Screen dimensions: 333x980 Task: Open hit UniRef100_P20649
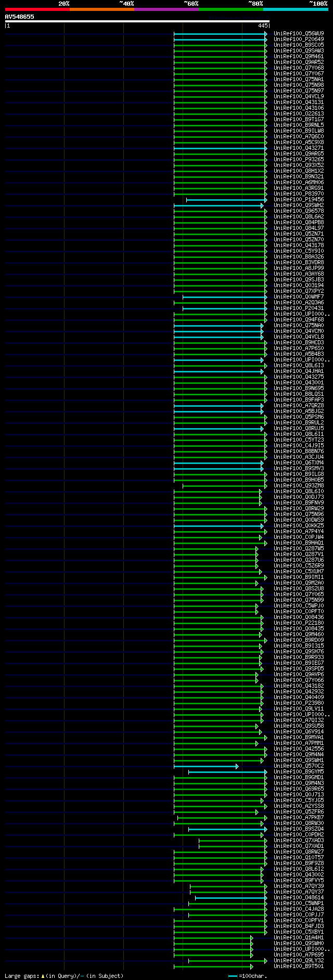[299, 39]
